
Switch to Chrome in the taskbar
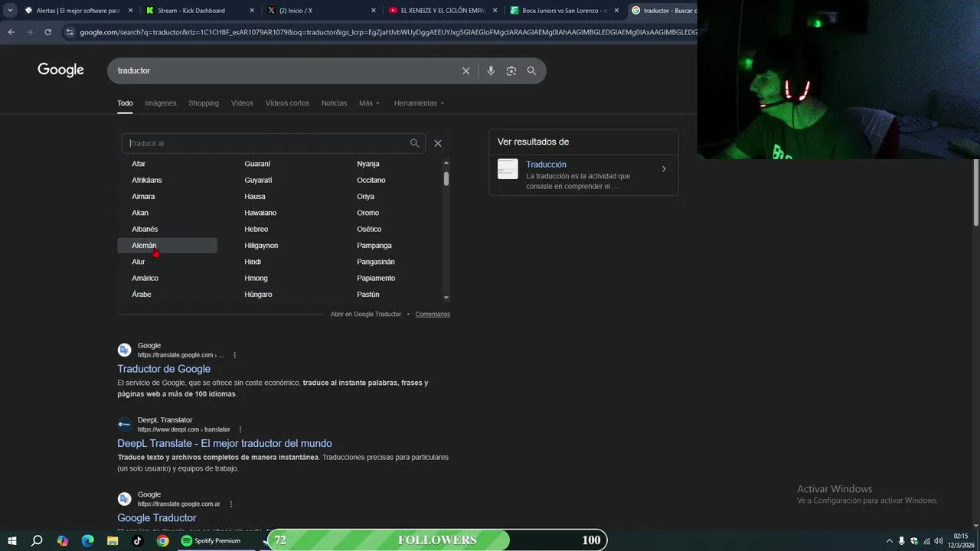tap(162, 540)
